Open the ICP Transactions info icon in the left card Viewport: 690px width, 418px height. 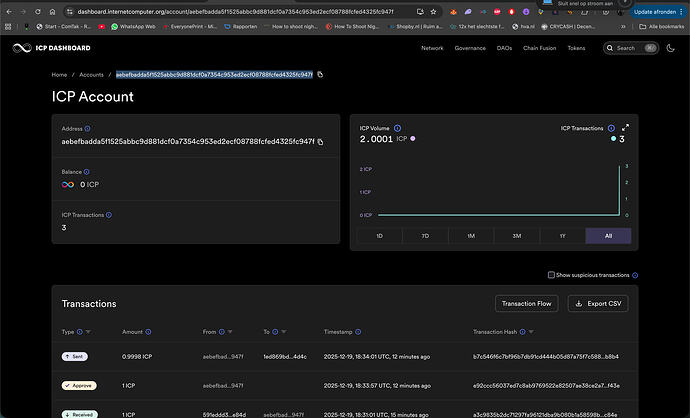point(109,215)
